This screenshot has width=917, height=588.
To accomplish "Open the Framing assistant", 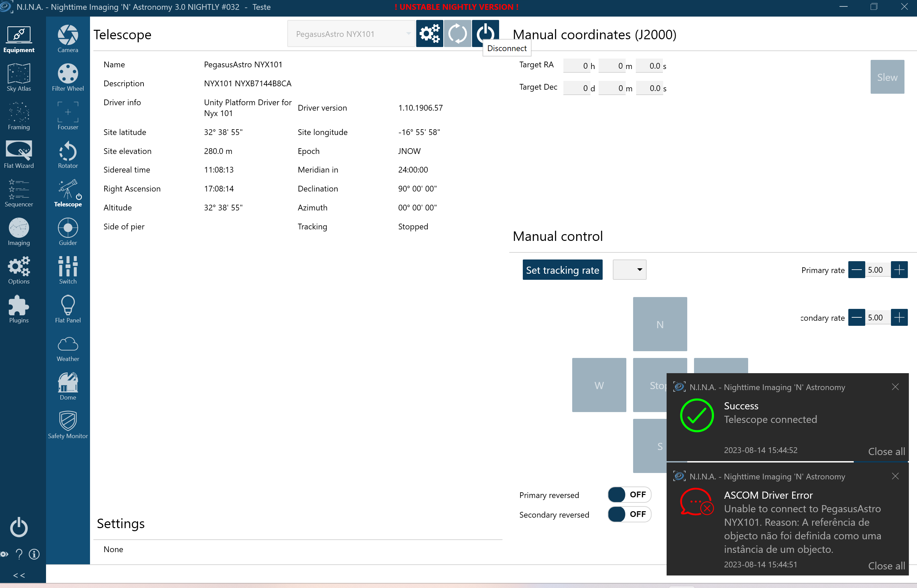I will (x=19, y=116).
